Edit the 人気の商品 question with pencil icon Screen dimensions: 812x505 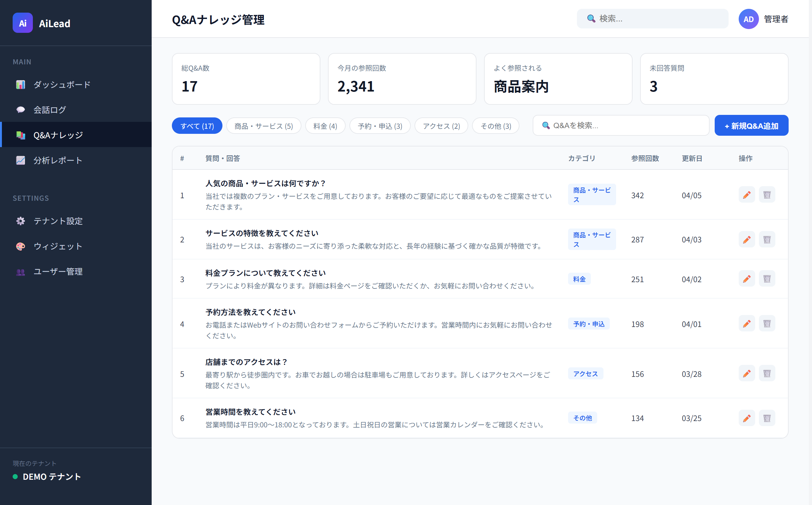click(747, 195)
